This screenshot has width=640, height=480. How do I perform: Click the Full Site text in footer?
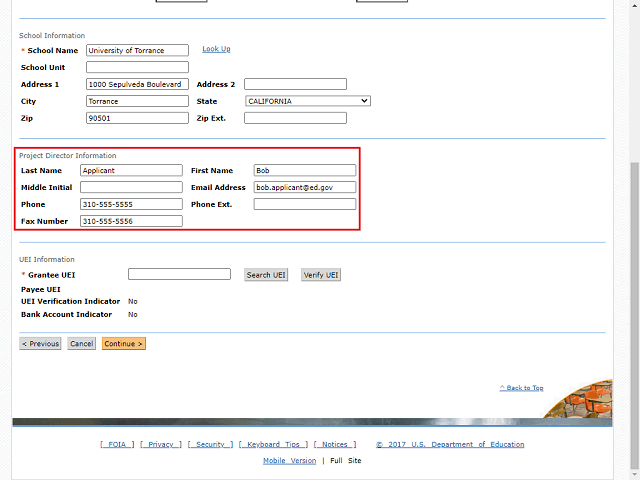[346, 460]
